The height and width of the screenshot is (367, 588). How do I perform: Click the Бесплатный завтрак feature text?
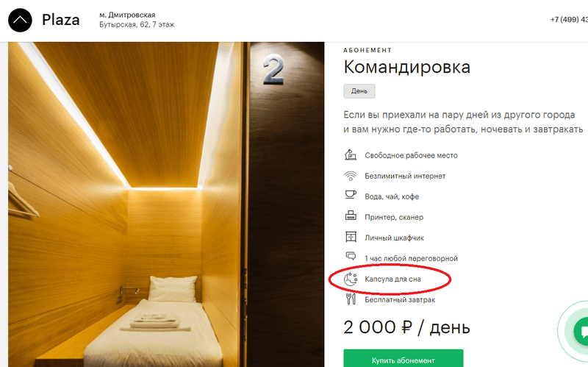(400, 300)
